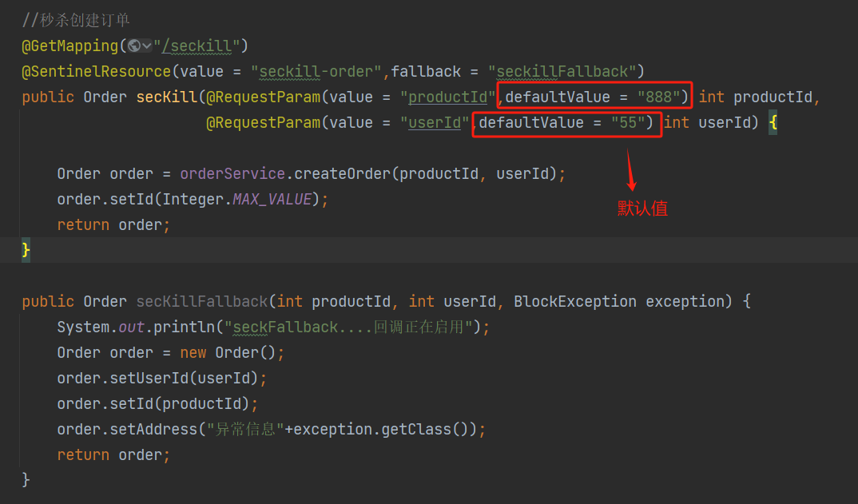The width and height of the screenshot is (858, 504).
Task: Click the System class in println statement
Action: [x=83, y=327]
